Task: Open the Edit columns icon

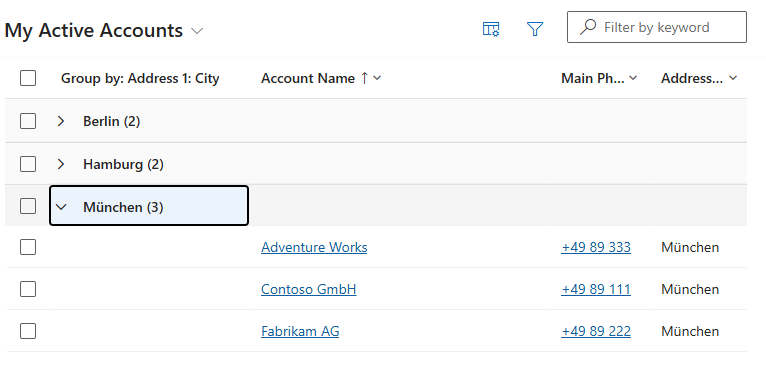Action: click(491, 29)
